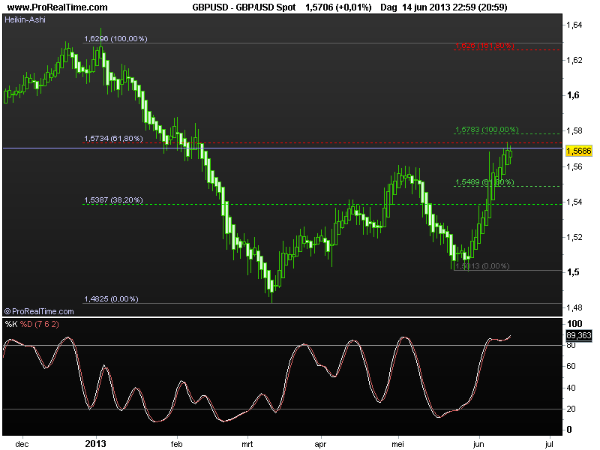Select the GBPUSD - GBP/USD Spot title
Screen dimensions: 600x450
click(244, 7)
